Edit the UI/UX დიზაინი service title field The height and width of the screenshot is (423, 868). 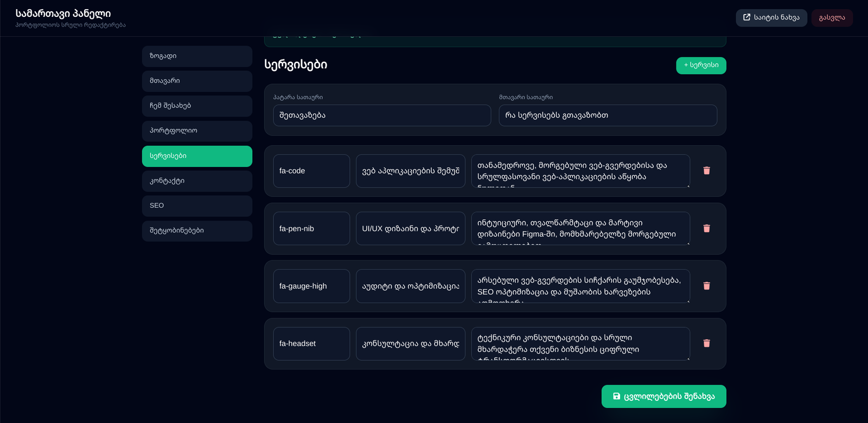click(x=411, y=228)
